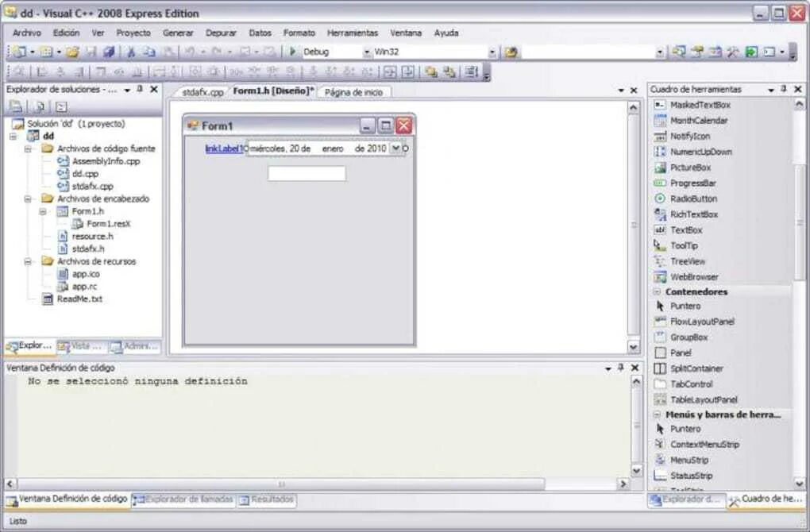The width and height of the screenshot is (810, 532).
Task: Open Solution Explorer from the top toolbar icon
Action: [679, 52]
